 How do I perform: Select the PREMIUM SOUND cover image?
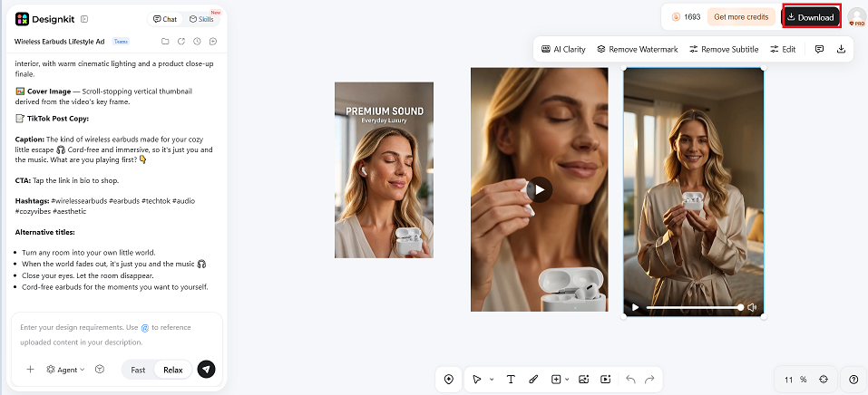coord(384,169)
